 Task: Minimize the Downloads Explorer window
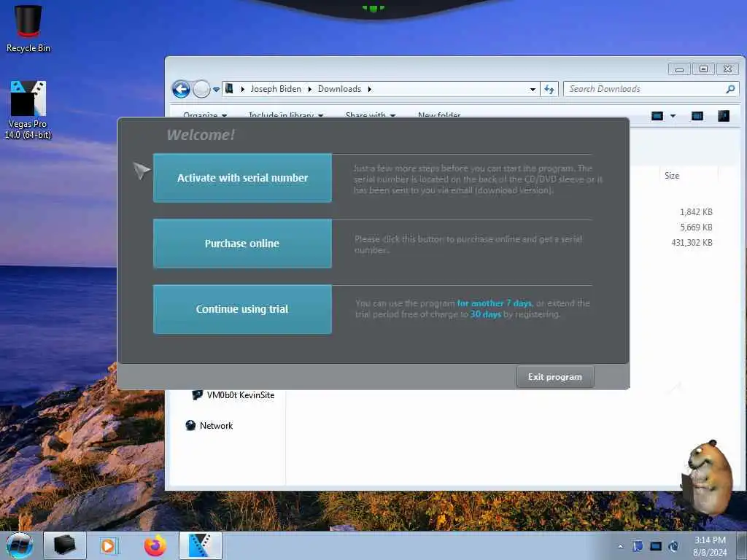pos(679,69)
